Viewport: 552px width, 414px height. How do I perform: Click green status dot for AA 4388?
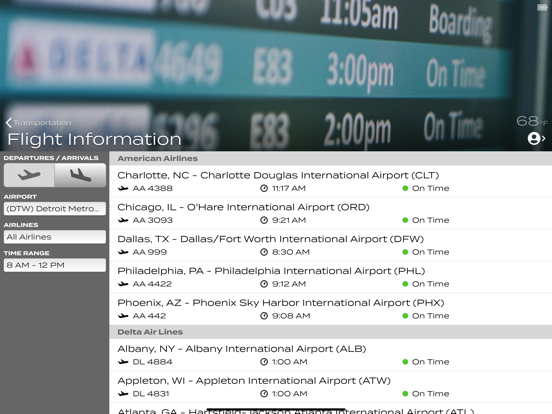tap(405, 188)
